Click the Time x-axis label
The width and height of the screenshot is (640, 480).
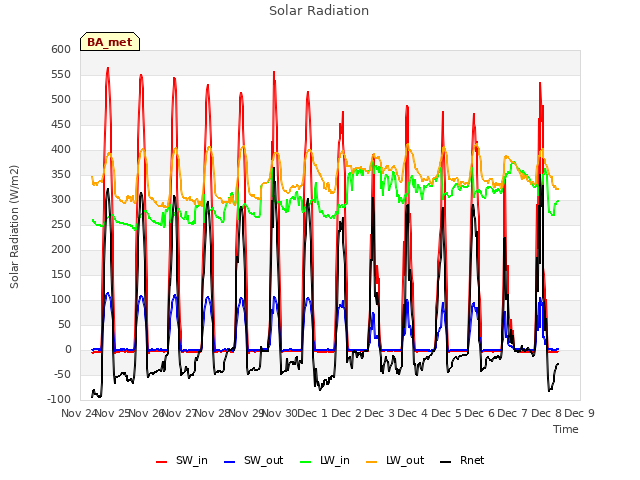click(x=566, y=429)
